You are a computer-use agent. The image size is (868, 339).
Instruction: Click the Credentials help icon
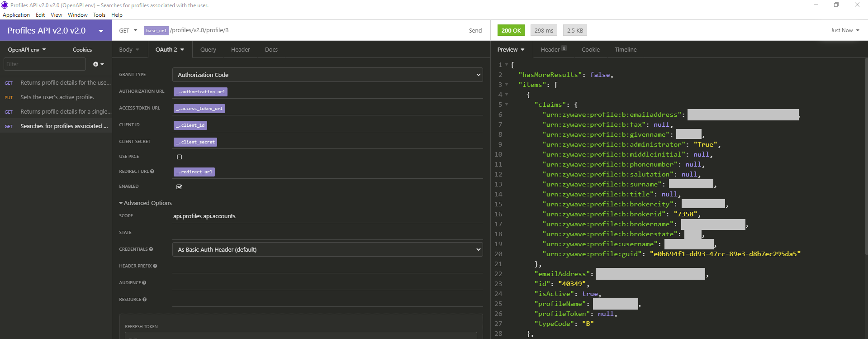pos(151,249)
